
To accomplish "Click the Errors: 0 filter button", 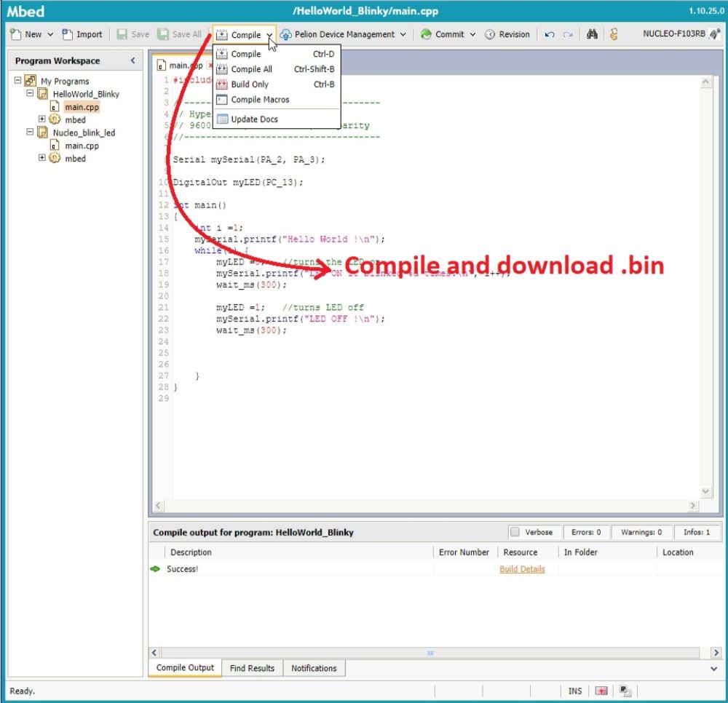I will click(586, 532).
